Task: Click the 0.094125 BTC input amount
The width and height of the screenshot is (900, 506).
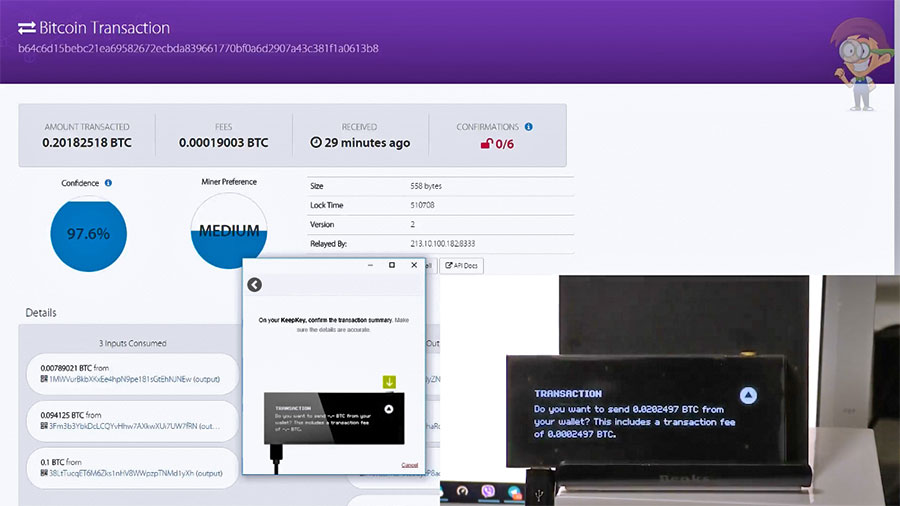Action: (62, 415)
